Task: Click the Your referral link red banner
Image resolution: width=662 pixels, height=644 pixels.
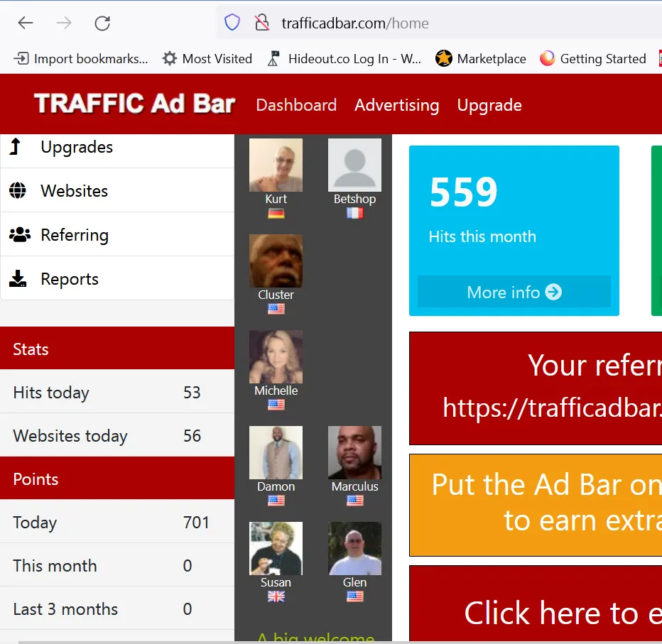Action: coord(536,388)
